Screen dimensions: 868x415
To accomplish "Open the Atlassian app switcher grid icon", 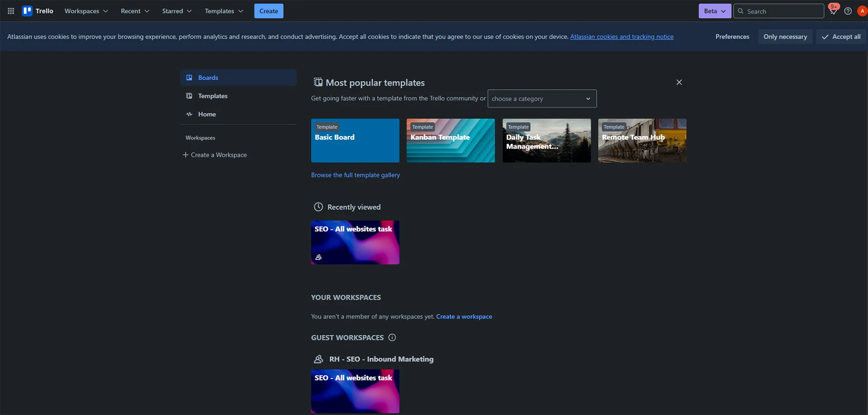I will coord(11,11).
